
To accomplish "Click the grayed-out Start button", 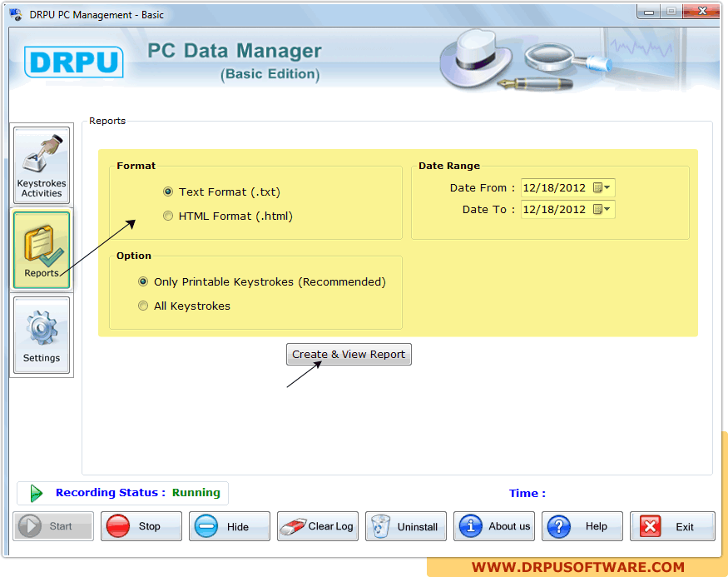I will [x=53, y=526].
